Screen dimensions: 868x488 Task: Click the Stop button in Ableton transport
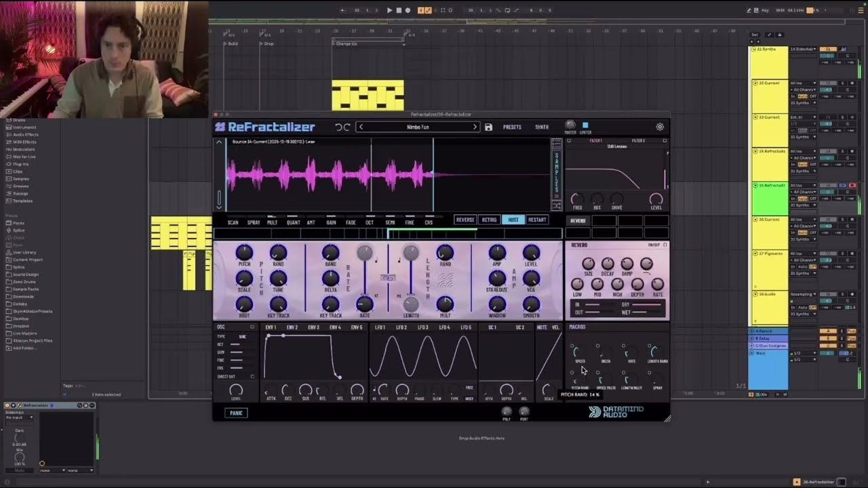click(399, 10)
